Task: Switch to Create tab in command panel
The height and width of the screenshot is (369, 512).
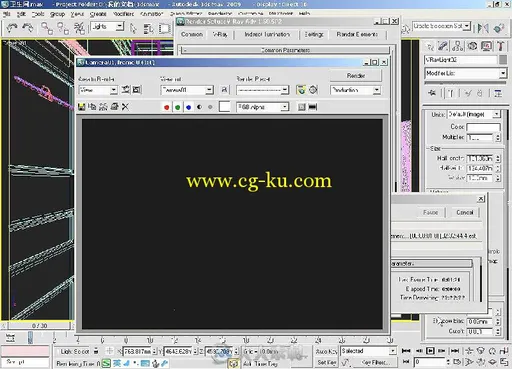Action: 430,46
